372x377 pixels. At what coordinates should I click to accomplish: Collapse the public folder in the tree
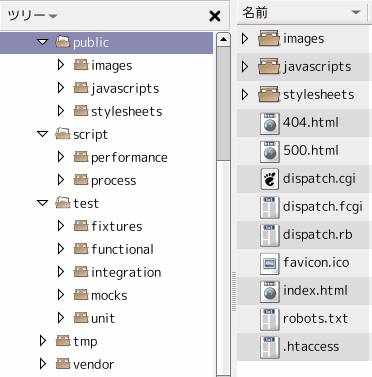pyautogui.click(x=43, y=42)
